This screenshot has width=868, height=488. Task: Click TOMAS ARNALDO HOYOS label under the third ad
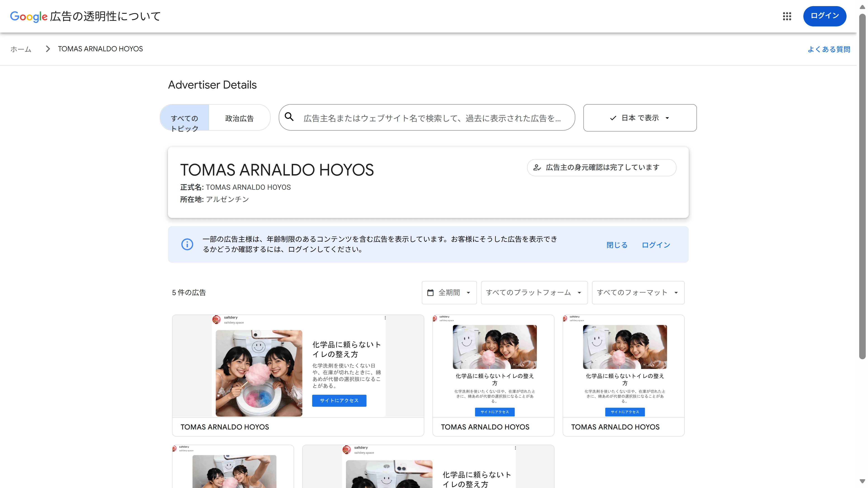pyautogui.click(x=615, y=427)
